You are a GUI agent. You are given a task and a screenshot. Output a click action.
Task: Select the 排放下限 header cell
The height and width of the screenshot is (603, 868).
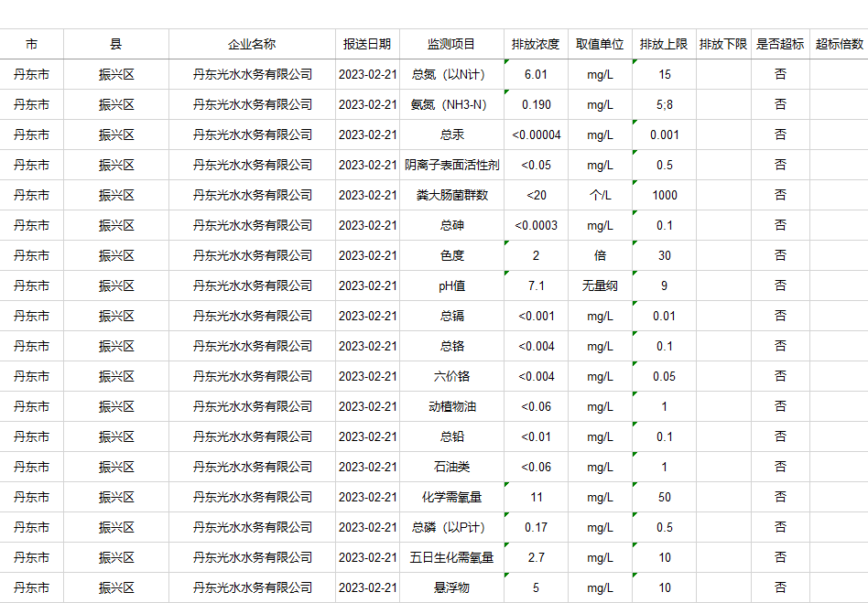pos(723,44)
